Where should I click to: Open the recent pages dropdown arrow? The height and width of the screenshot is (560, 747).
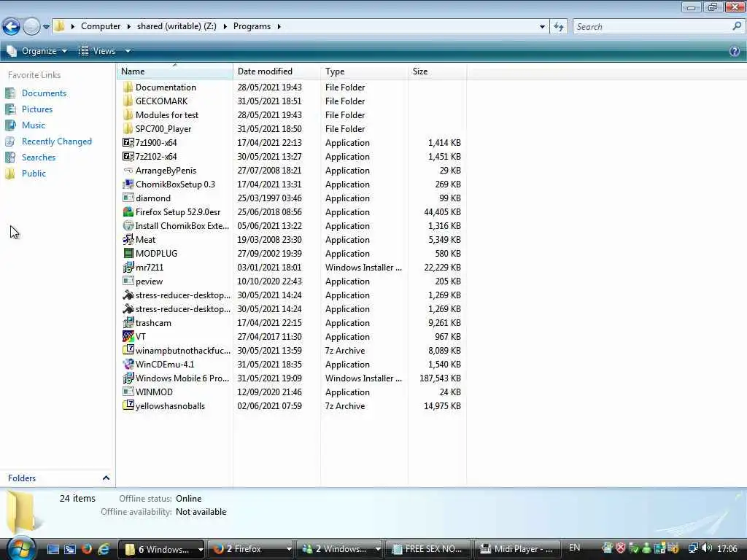pyautogui.click(x=46, y=27)
